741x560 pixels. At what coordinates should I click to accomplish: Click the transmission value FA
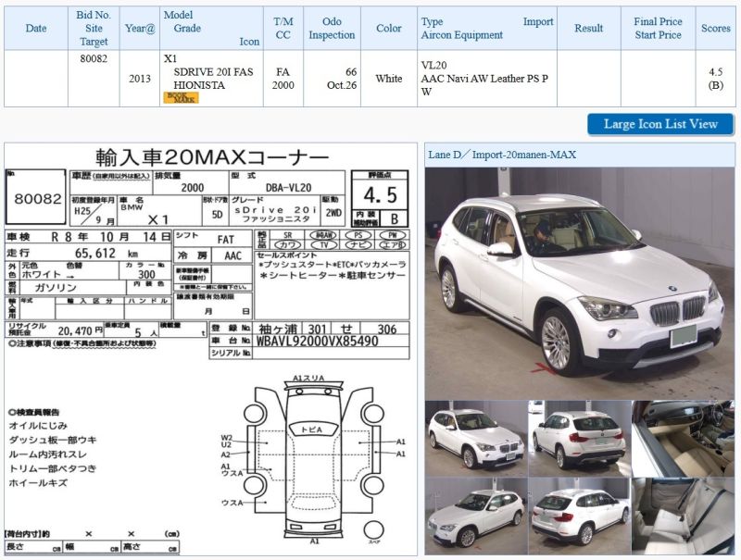(283, 72)
